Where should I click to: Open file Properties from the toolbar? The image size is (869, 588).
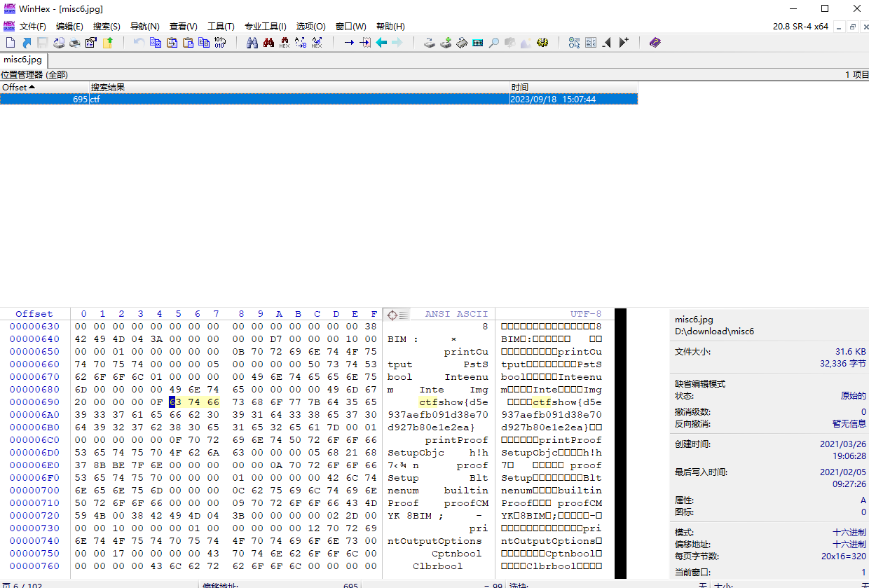click(x=91, y=43)
